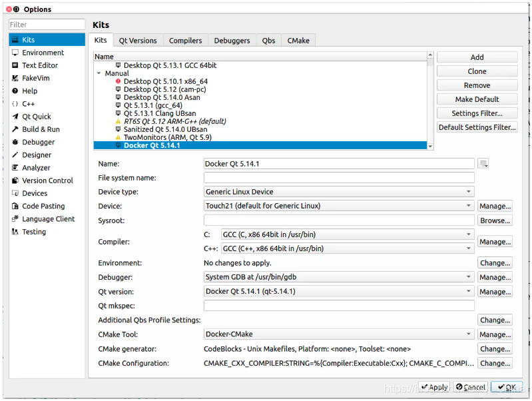Open C++ settings category
This screenshot has height=401, width=532.
point(47,104)
